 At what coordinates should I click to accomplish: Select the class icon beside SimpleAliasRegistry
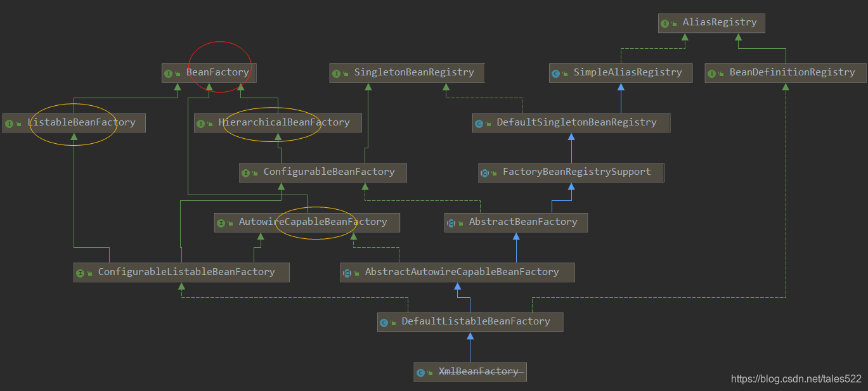[557, 72]
